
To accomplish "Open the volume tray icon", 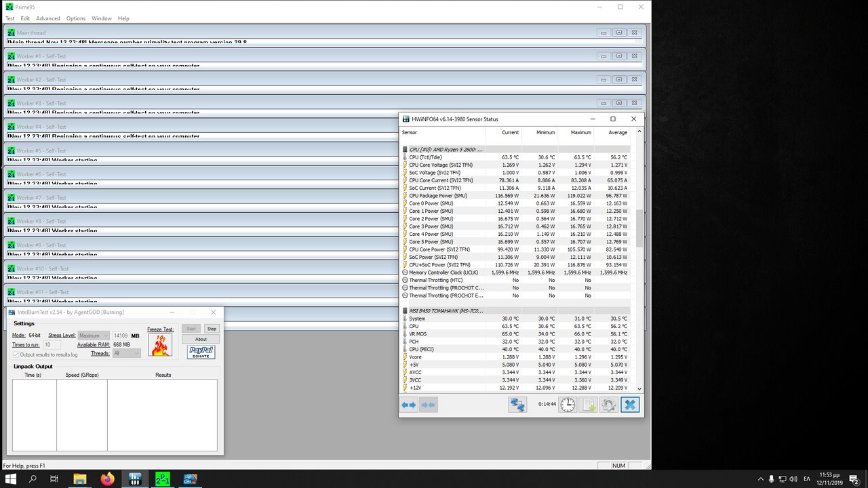I will 794,479.
